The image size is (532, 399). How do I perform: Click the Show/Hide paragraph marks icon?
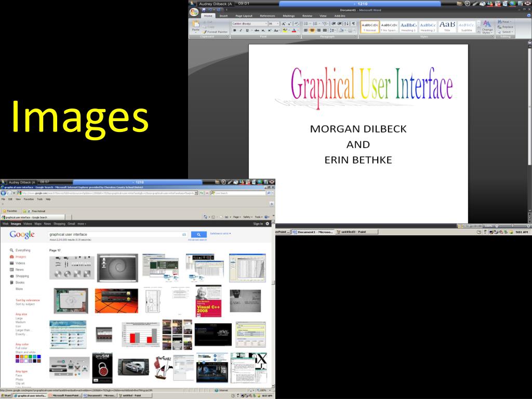(353, 24)
